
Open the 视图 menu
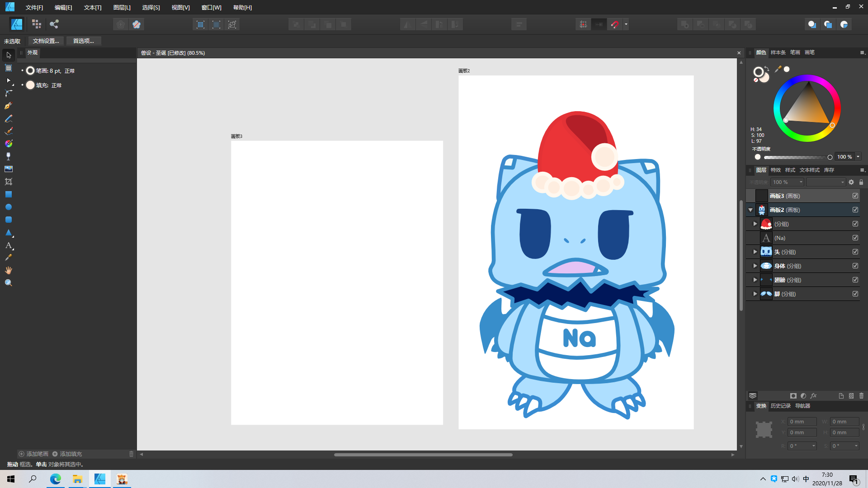[180, 7]
